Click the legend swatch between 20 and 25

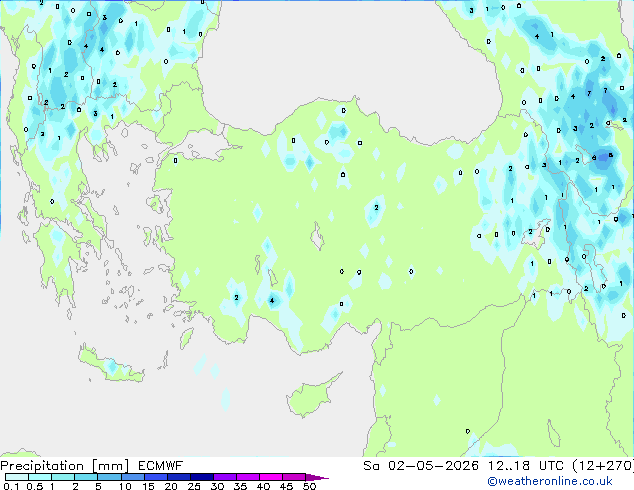click(178, 477)
